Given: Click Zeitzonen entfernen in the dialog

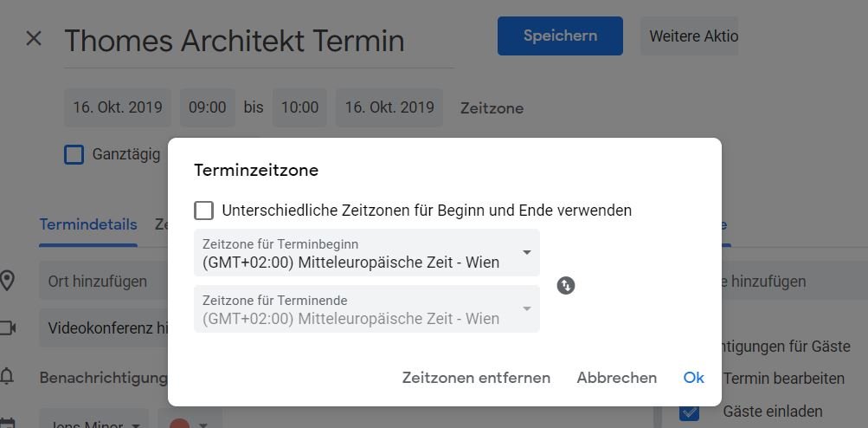Looking at the screenshot, I should [x=476, y=378].
